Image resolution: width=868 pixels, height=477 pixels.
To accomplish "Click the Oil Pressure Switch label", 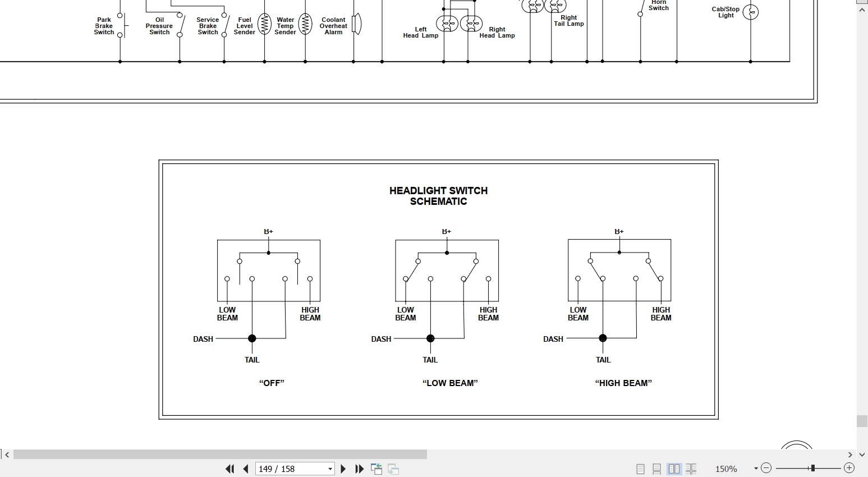I will point(159,26).
